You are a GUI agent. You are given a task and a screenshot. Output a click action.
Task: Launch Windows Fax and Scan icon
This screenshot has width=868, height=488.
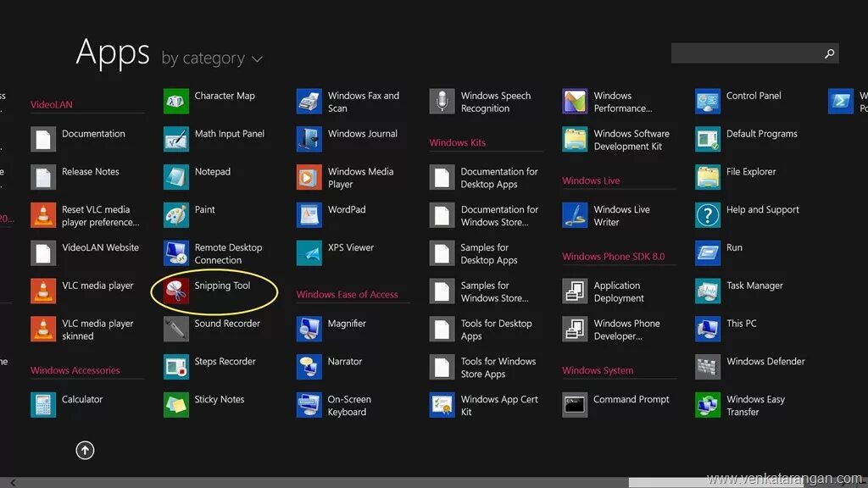[309, 102]
